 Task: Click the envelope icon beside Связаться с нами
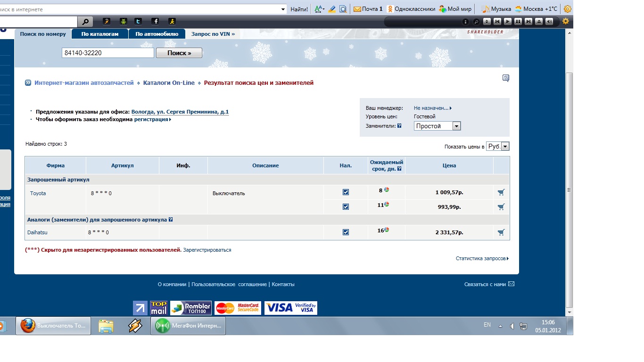[x=511, y=284]
